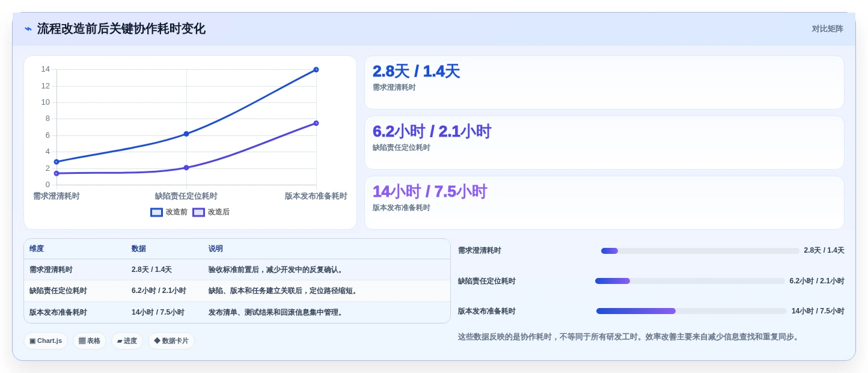This screenshot has height=373, width=868.
Task: Click table cell 14小时 / 7.5小时
Action: 158,313
